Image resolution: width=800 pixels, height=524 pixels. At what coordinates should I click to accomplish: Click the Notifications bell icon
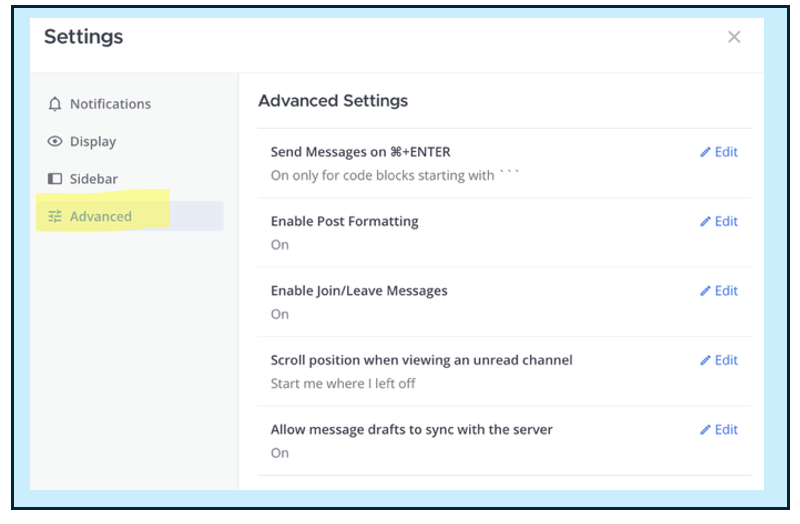[55, 104]
